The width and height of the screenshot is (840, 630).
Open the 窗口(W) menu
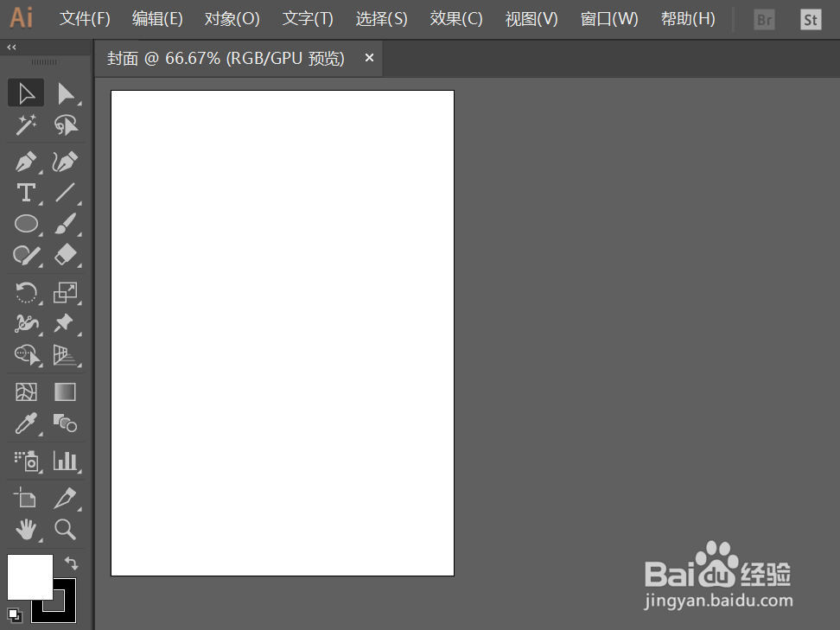click(609, 19)
